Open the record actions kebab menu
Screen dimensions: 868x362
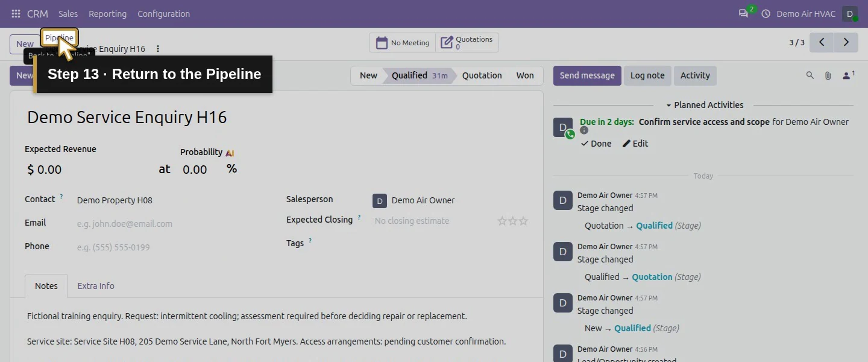click(158, 49)
